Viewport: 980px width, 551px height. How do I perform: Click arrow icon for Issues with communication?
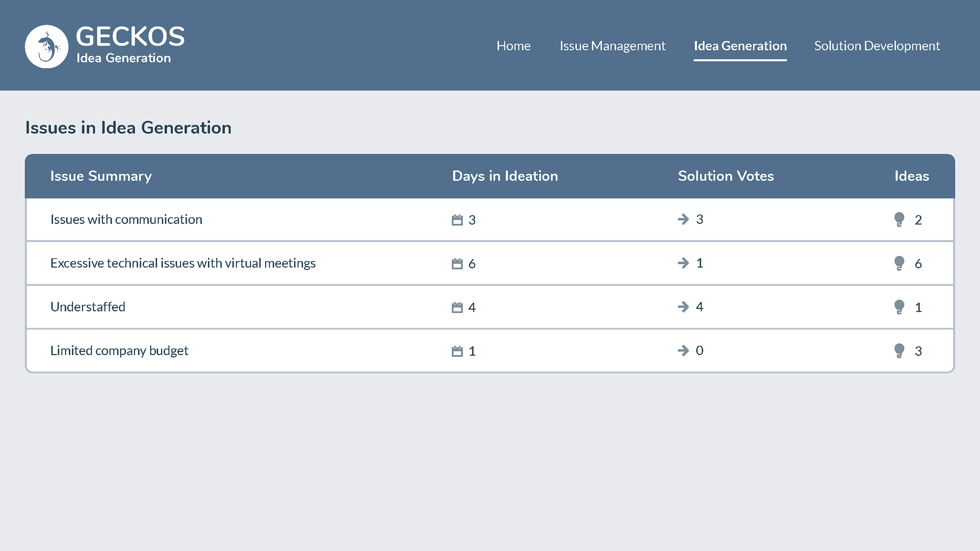tap(683, 220)
